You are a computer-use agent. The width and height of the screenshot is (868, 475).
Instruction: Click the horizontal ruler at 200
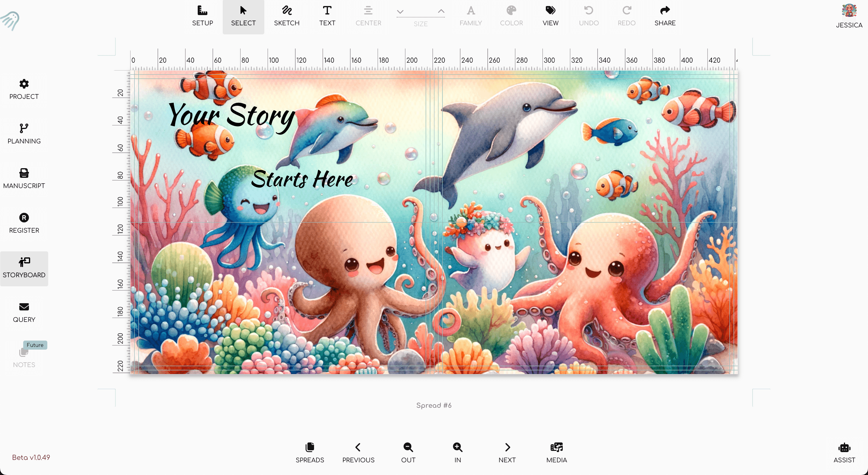[x=412, y=60]
